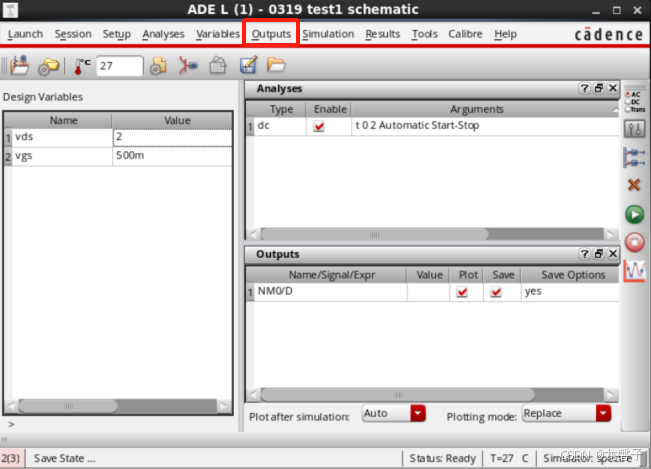Click Arguments column header in Analyses
The height and width of the screenshot is (469, 651).
pyautogui.click(x=477, y=109)
